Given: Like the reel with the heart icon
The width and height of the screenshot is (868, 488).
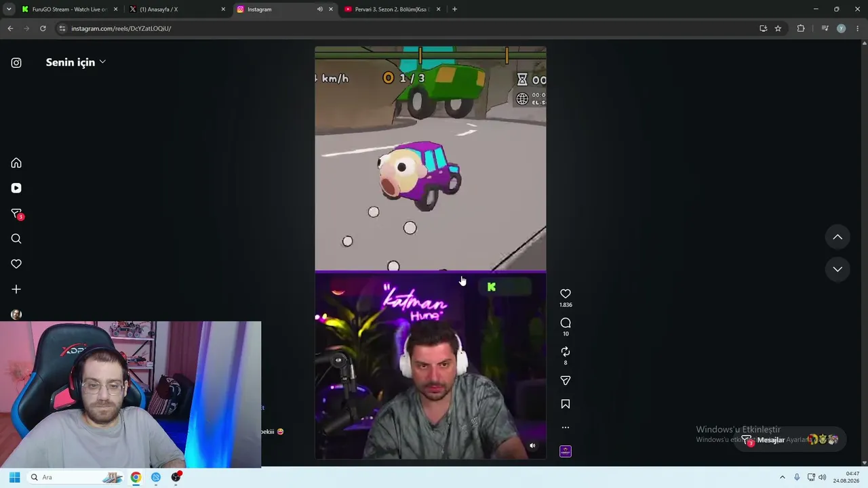Looking at the screenshot, I should click(x=566, y=293).
